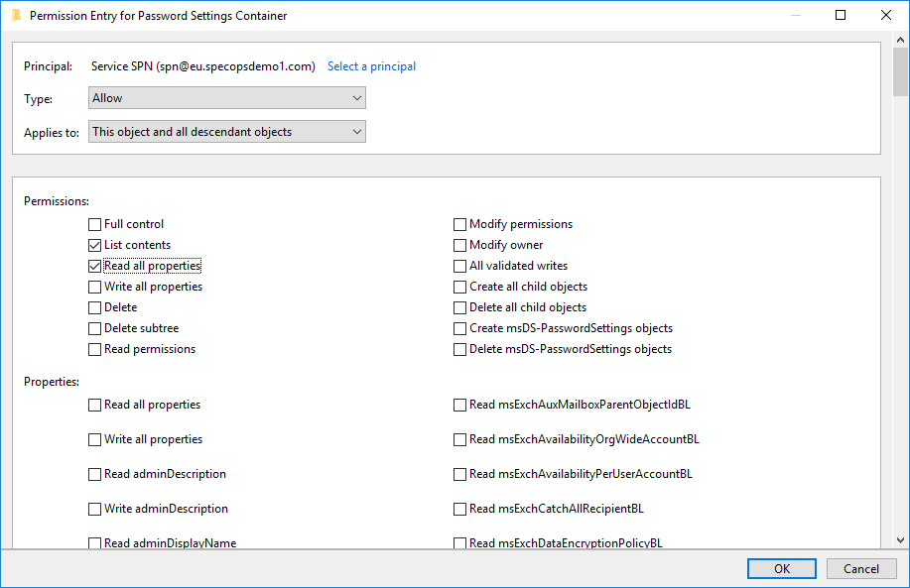Check Write adminDescription property
The width and height of the screenshot is (910, 588).
[x=94, y=509]
